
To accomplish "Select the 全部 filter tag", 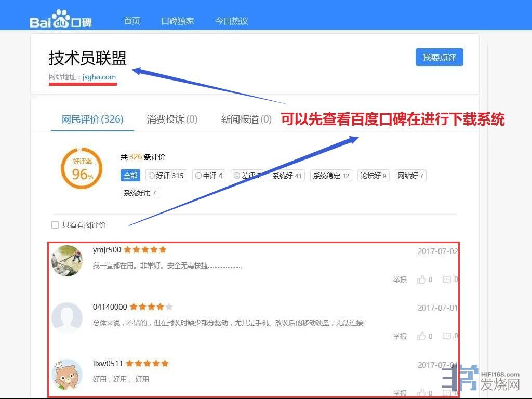I will pos(130,176).
